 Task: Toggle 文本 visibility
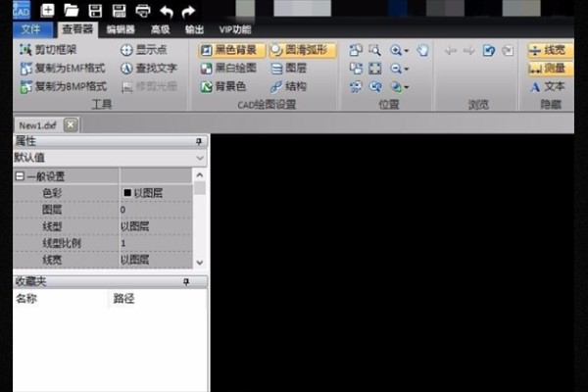point(548,86)
